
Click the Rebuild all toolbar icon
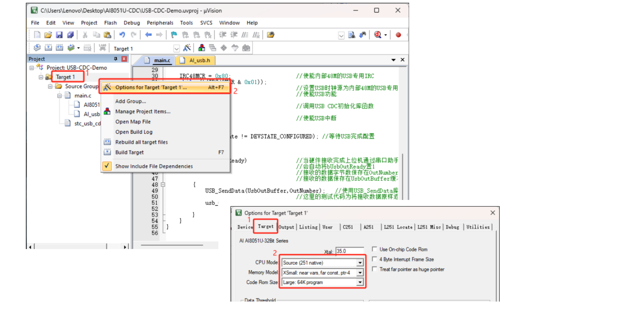[x=60, y=48]
